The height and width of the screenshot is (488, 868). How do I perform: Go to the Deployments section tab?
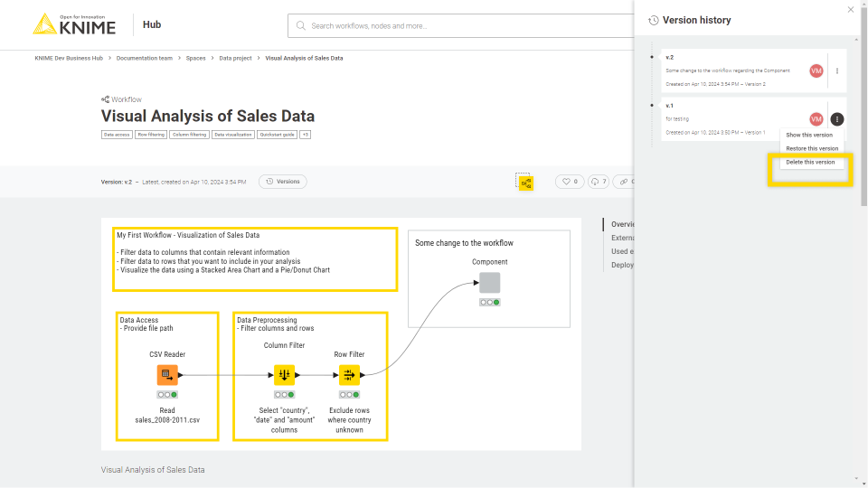tap(622, 265)
